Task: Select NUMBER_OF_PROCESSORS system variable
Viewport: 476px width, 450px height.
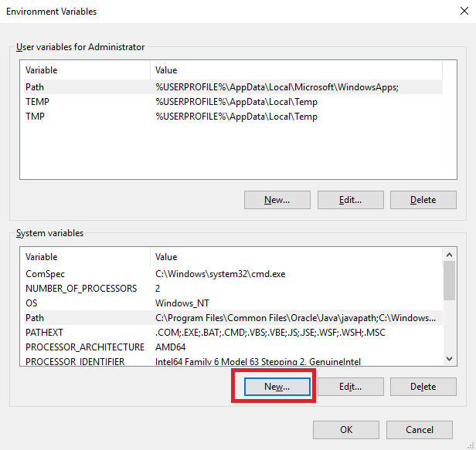Action: (x=233, y=289)
